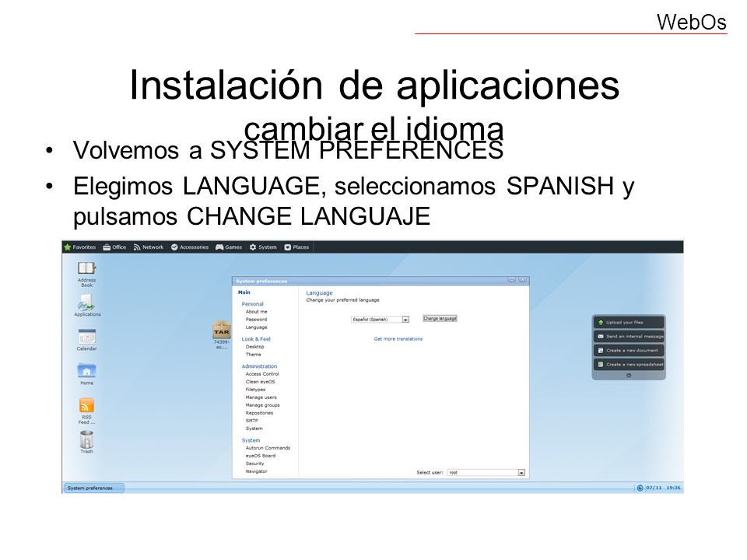
Task: Select Language in sidebar
Action: (256, 327)
